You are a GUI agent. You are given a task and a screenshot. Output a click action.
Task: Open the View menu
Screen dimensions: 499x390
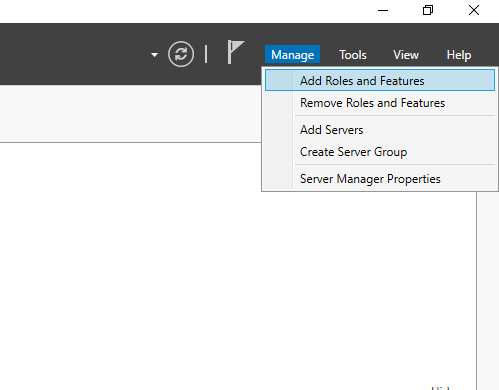(x=406, y=55)
